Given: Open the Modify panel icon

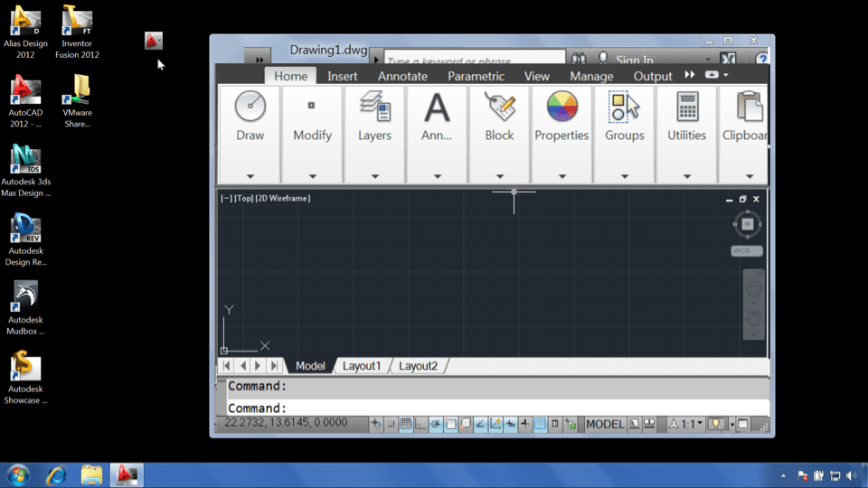Looking at the screenshot, I should click(x=312, y=106).
